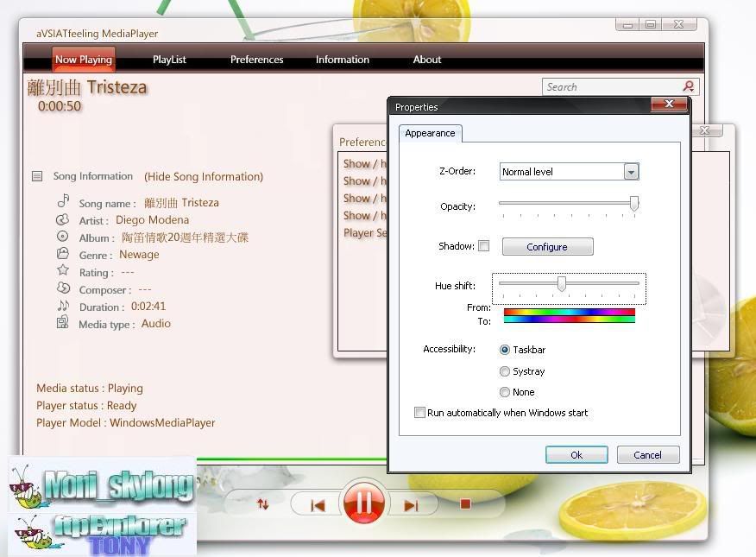Click the first Show / h option in Preferences
756x557 pixels.
coord(364,164)
